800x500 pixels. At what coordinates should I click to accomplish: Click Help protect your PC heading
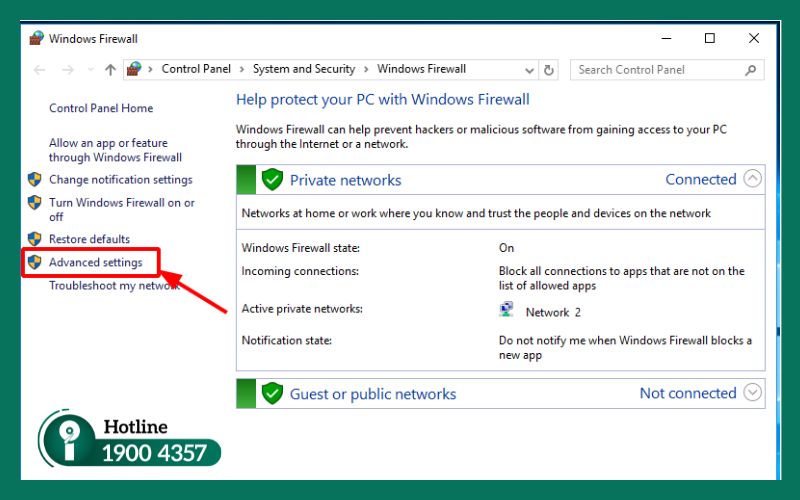[x=383, y=99]
